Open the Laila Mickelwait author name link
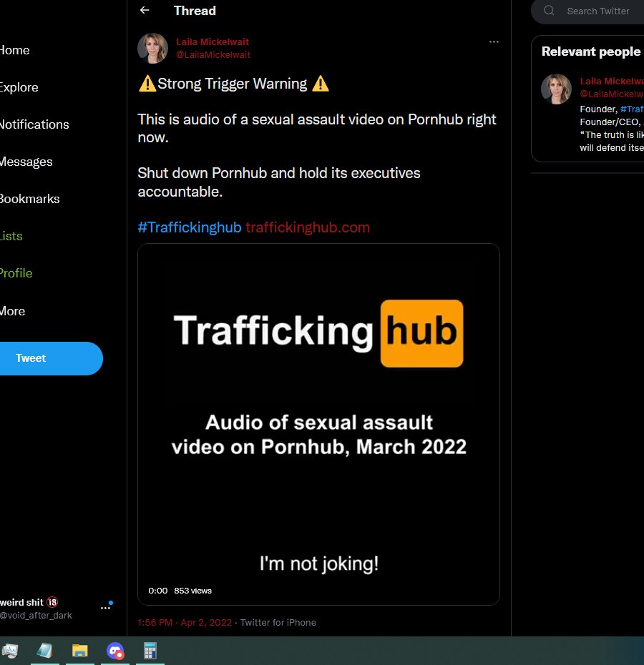 click(213, 41)
